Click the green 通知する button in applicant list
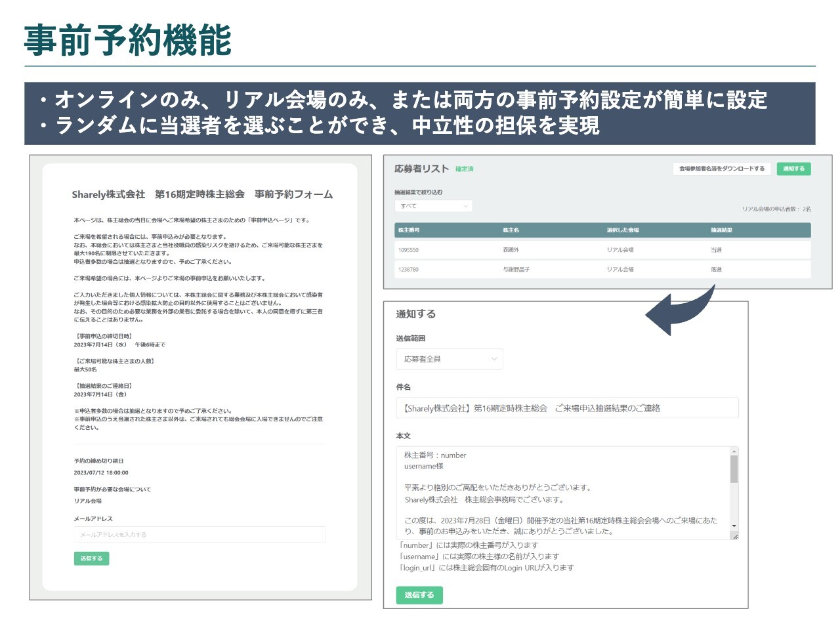This screenshot has height=630, width=840. (x=793, y=169)
